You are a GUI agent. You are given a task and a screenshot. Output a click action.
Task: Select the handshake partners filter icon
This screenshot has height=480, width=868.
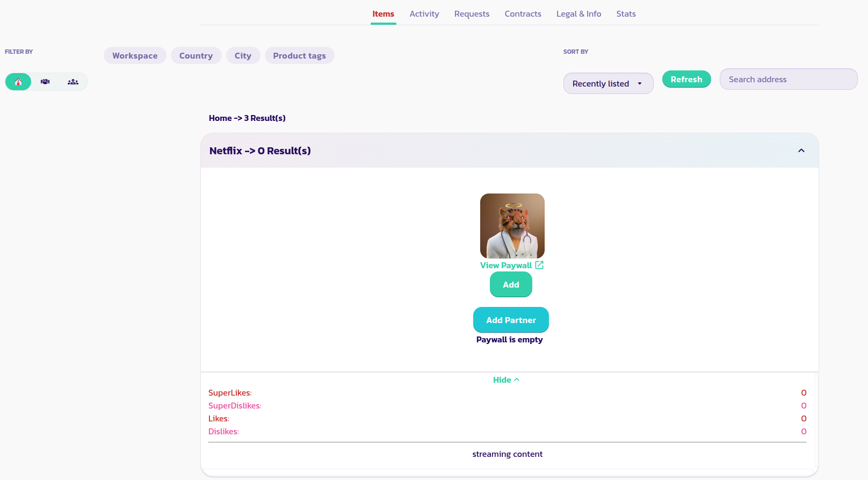pyautogui.click(x=45, y=82)
